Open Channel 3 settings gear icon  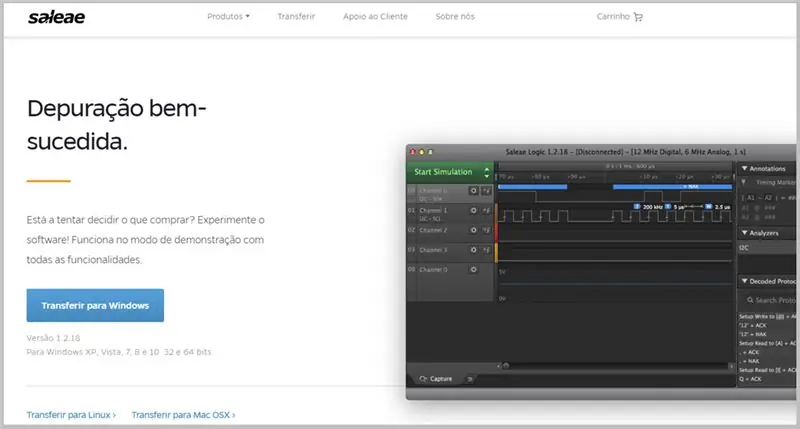473,250
